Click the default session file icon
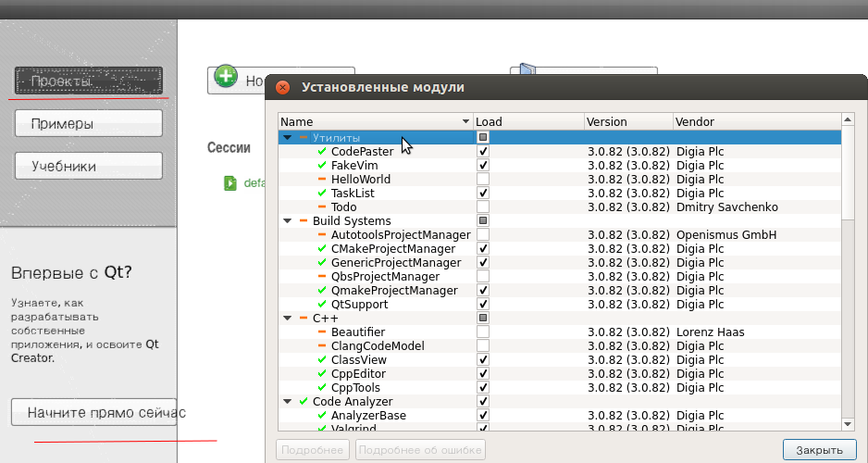This screenshot has height=463, width=868. coord(229,182)
